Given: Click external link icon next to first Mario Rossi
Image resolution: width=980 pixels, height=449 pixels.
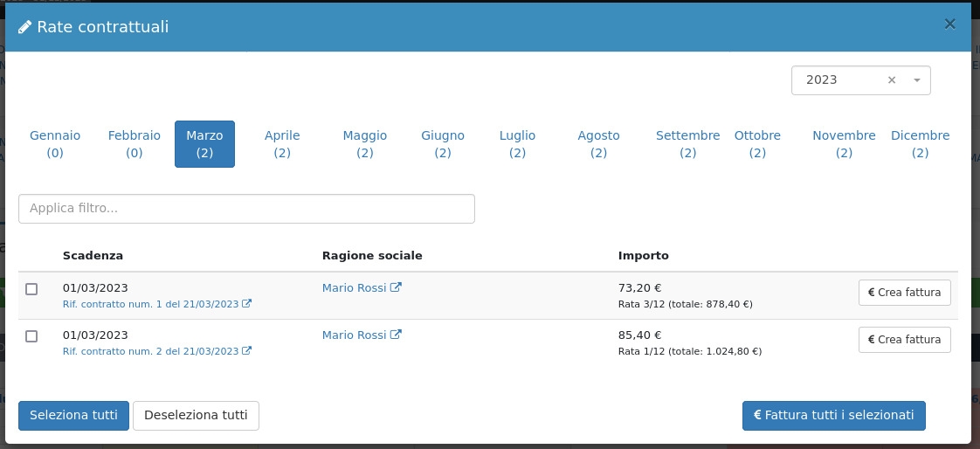Looking at the screenshot, I should [x=396, y=287].
